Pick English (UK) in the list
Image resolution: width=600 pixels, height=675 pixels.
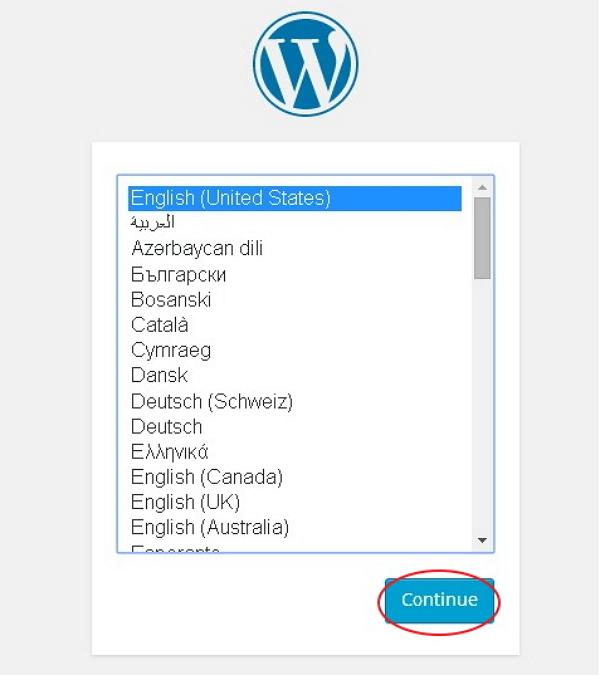185,502
